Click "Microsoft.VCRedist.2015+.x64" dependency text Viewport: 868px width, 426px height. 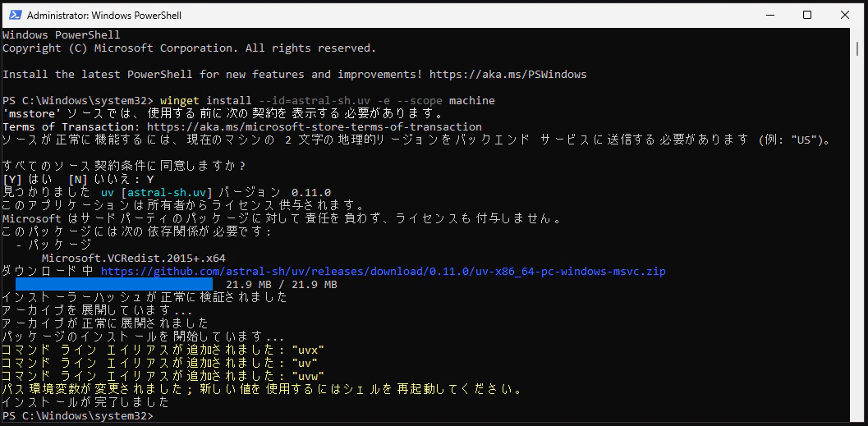click(133, 259)
